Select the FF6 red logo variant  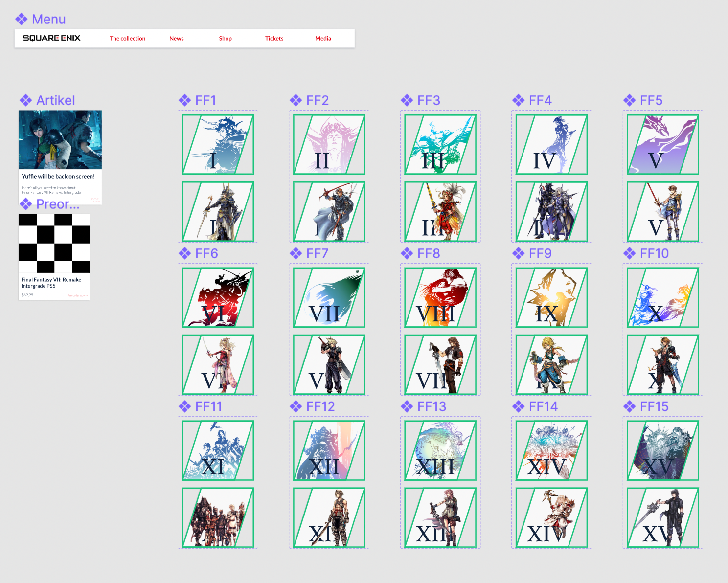click(x=218, y=297)
